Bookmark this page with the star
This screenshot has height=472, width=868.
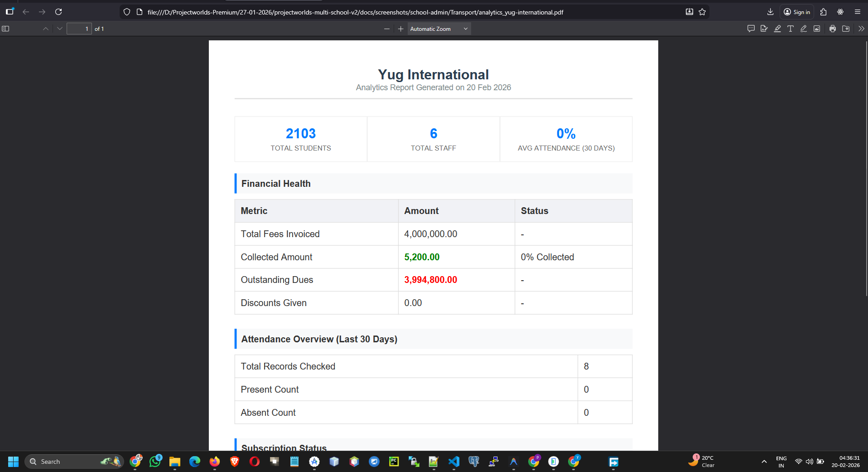(x=702, y=12)
